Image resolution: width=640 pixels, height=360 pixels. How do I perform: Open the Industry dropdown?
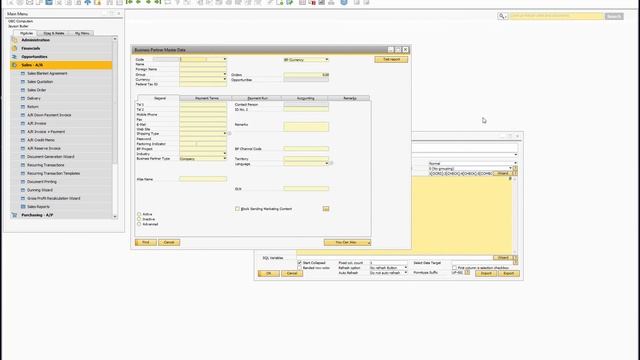pyautogui.click(x=224, y=153)
